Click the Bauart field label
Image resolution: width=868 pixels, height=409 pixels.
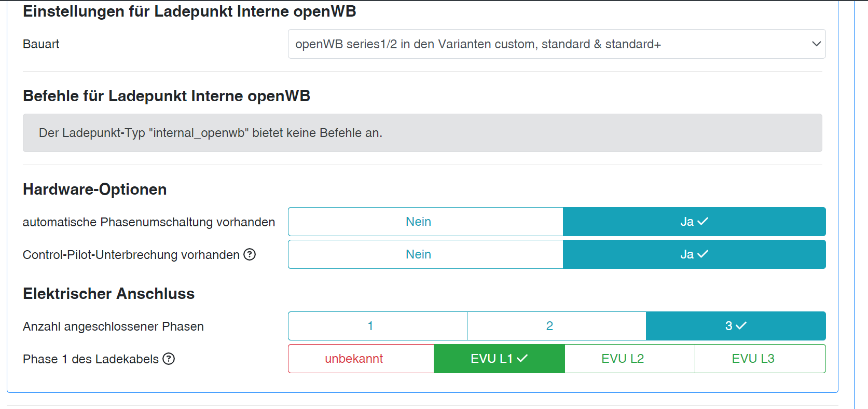click(41, 44)
